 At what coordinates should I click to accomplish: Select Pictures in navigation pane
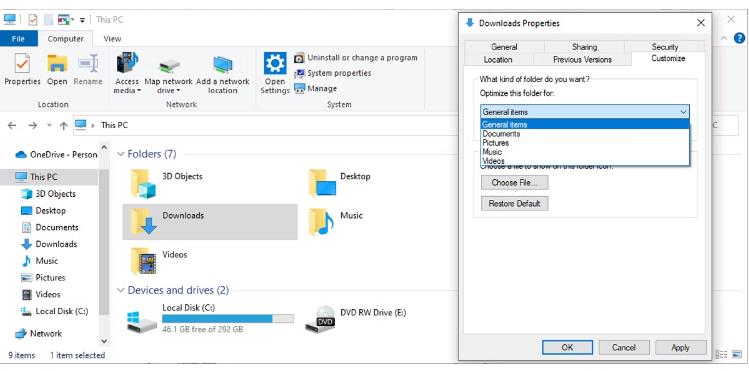(x=43, y=277)
